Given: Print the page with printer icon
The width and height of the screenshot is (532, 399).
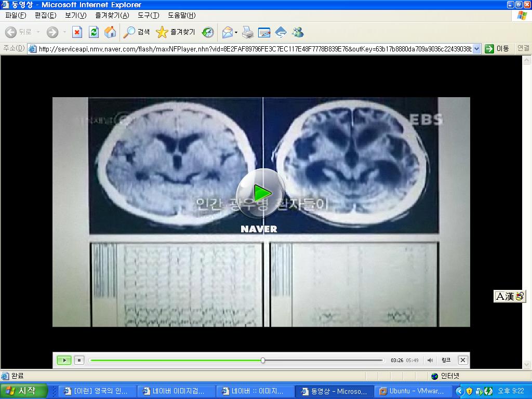Looking at the screenshot, I should [248, 32].
